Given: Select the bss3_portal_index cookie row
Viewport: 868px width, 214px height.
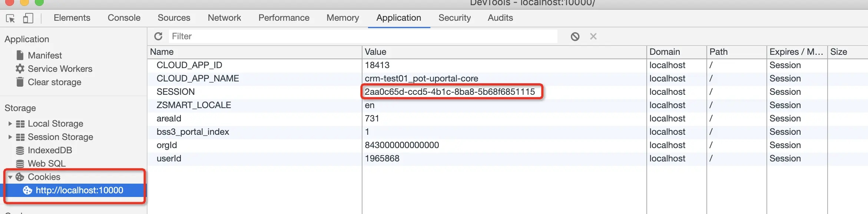Looking at the screenshot, I should (x=508, y=132).
